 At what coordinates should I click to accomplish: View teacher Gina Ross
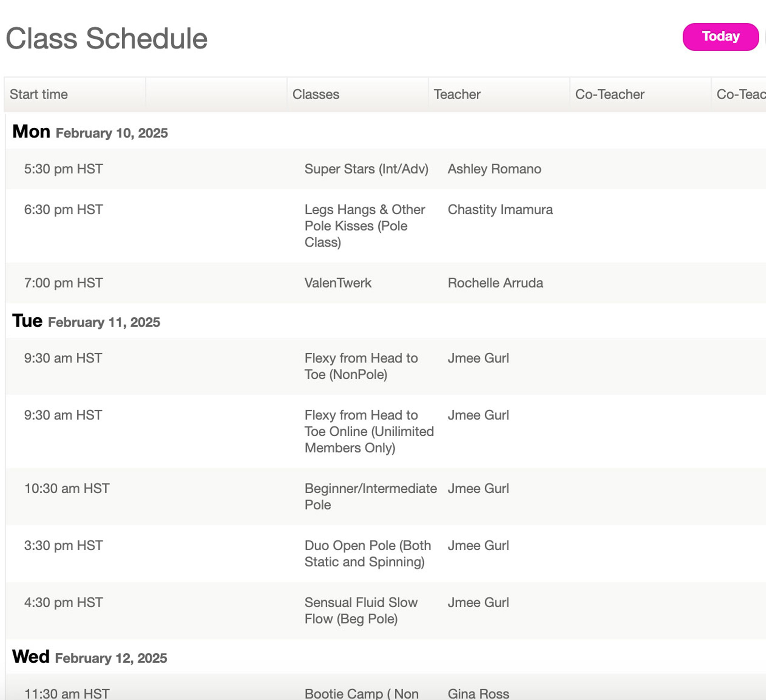pyautogui.click(x=478, y=693)
